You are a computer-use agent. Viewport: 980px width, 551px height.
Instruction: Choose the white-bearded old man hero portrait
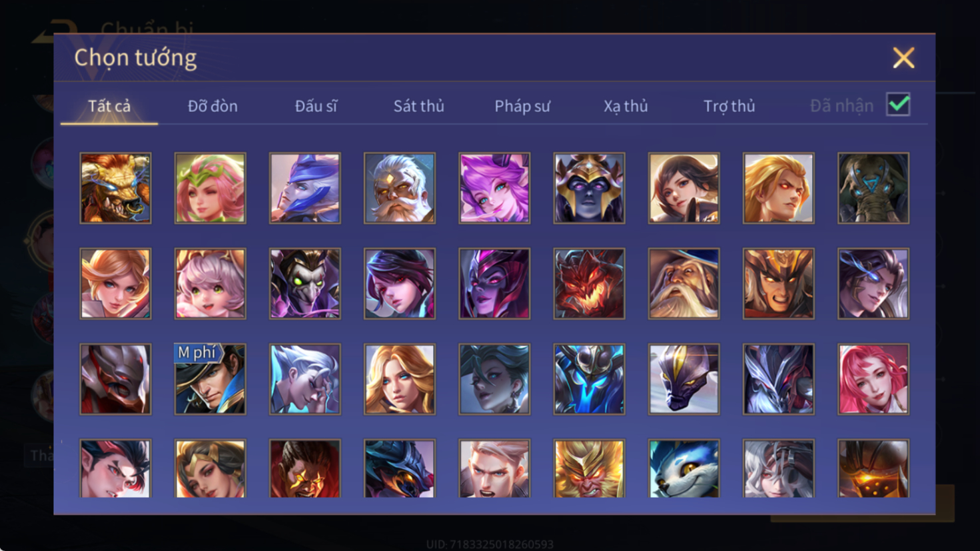tap(399, 188)
